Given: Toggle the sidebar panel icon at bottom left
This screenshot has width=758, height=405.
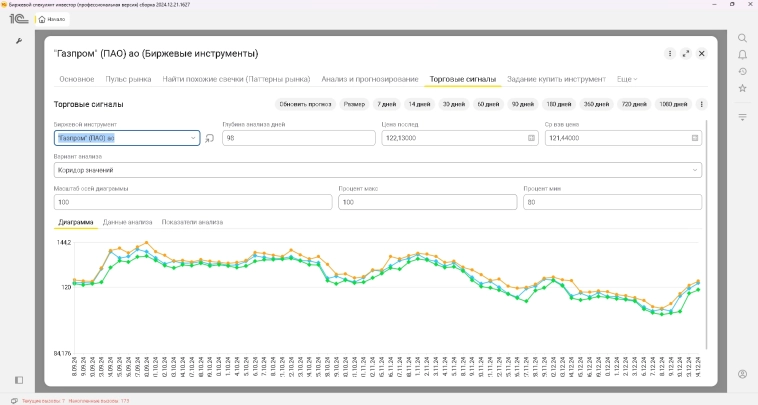Looking at the screenshot, I should click(18, 380).
